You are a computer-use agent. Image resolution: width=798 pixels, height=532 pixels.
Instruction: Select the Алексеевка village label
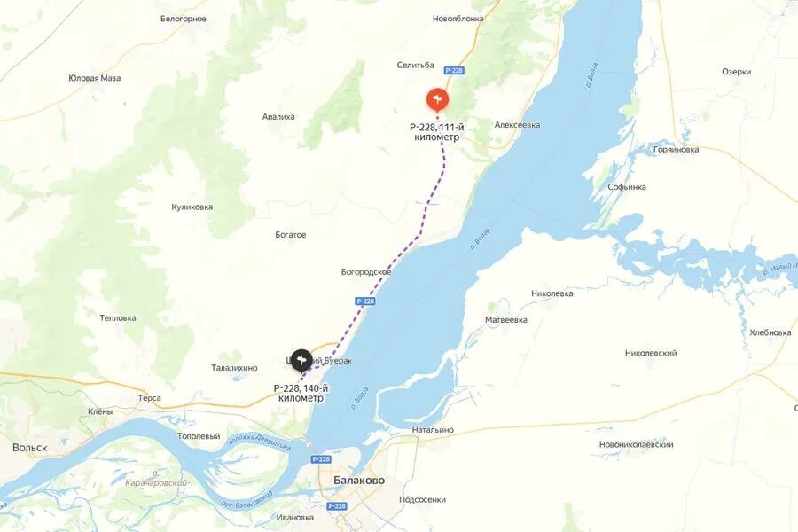[517, 125]
